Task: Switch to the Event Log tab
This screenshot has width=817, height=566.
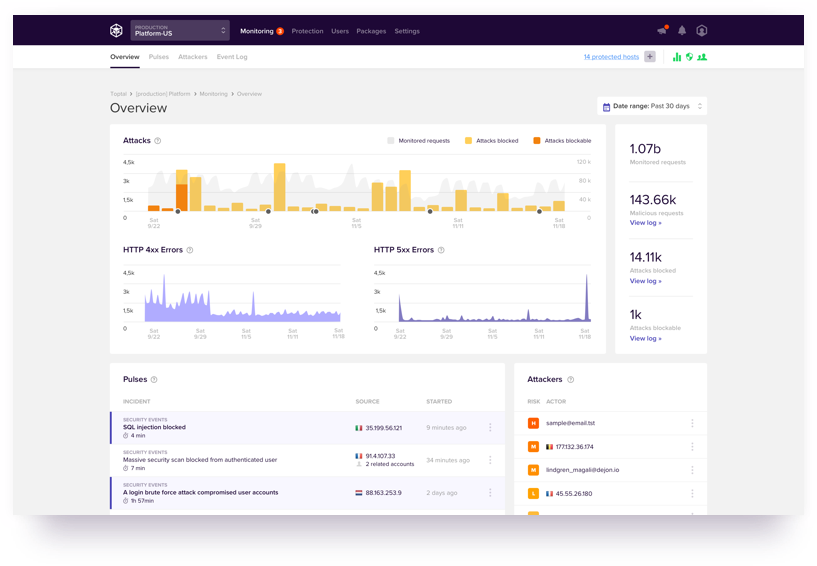Action: tap(232, 57)
